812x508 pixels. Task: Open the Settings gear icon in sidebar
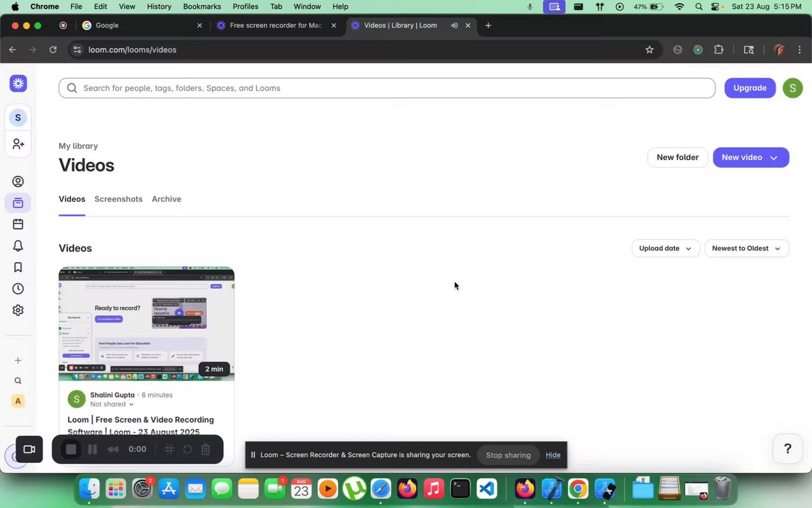click(x=18, y=311)
